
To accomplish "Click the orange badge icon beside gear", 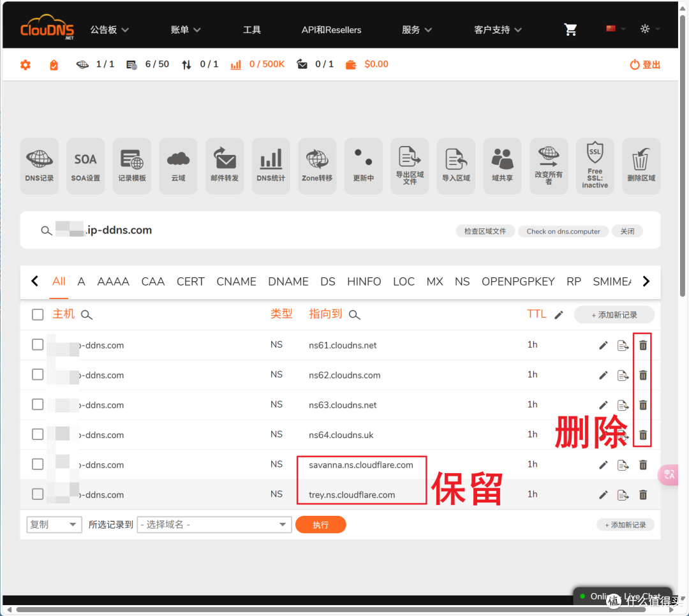I will (x=54, y=65).
